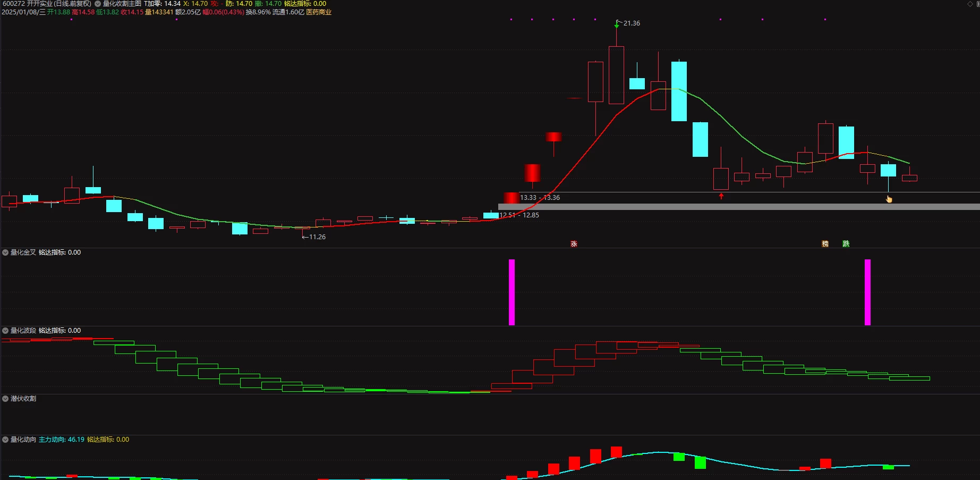Select the 量化动向 indicator label
The width and height of the screenshot is (980, 480).
[x=23, y=440]
